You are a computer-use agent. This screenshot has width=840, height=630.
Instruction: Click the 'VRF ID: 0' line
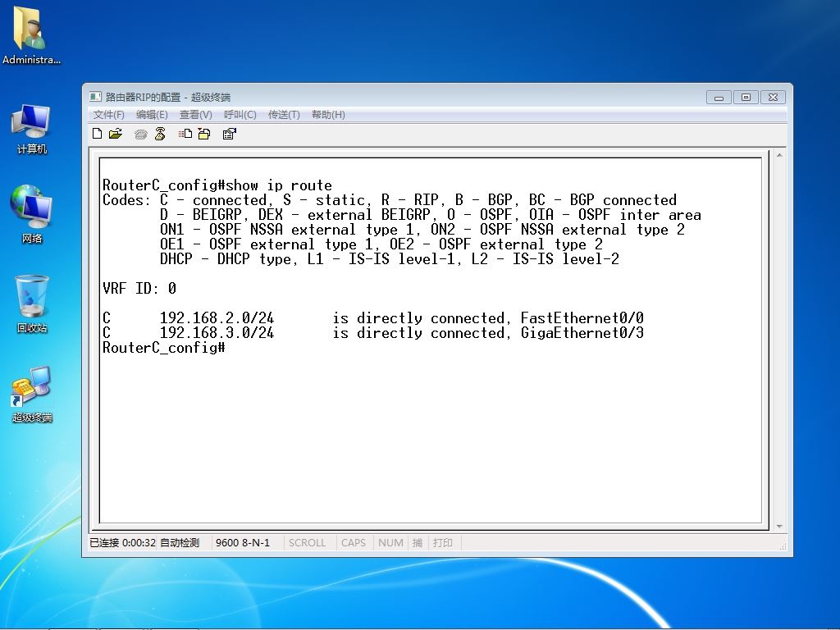point(139,289)
